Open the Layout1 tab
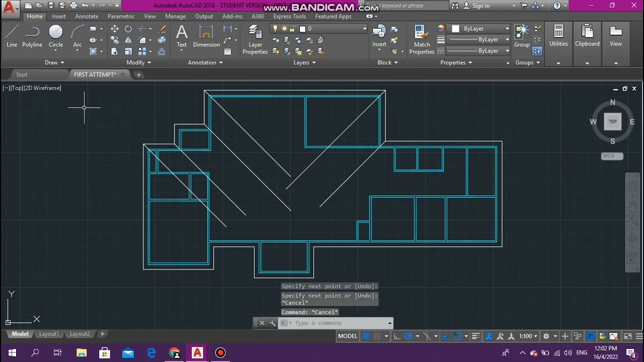644x362 pixels. tap(49, 334)
